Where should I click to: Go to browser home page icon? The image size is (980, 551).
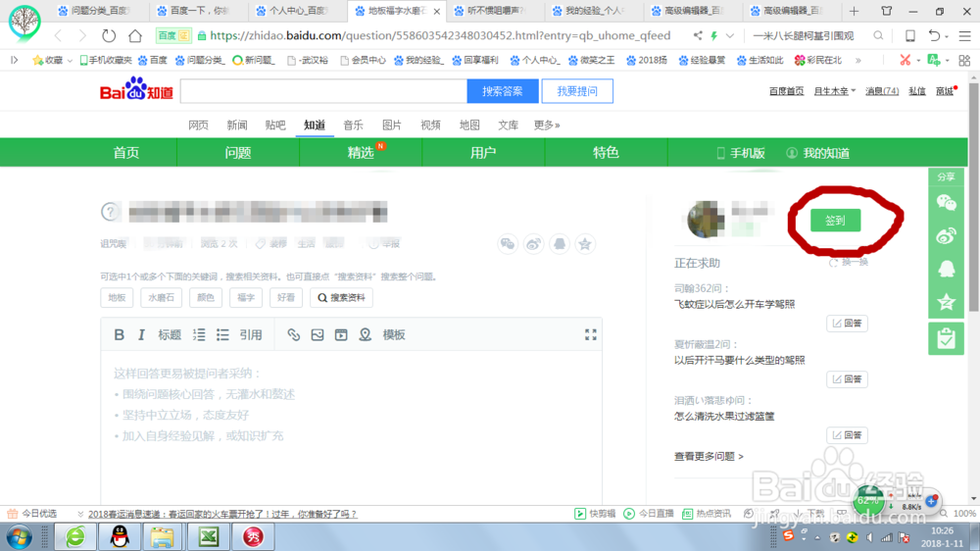(135, 35)
